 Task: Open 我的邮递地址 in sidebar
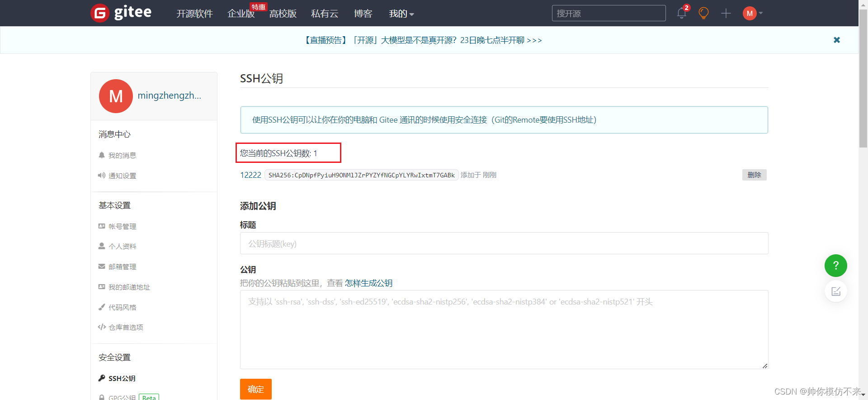pyautogui.click(x=129, y=287)
